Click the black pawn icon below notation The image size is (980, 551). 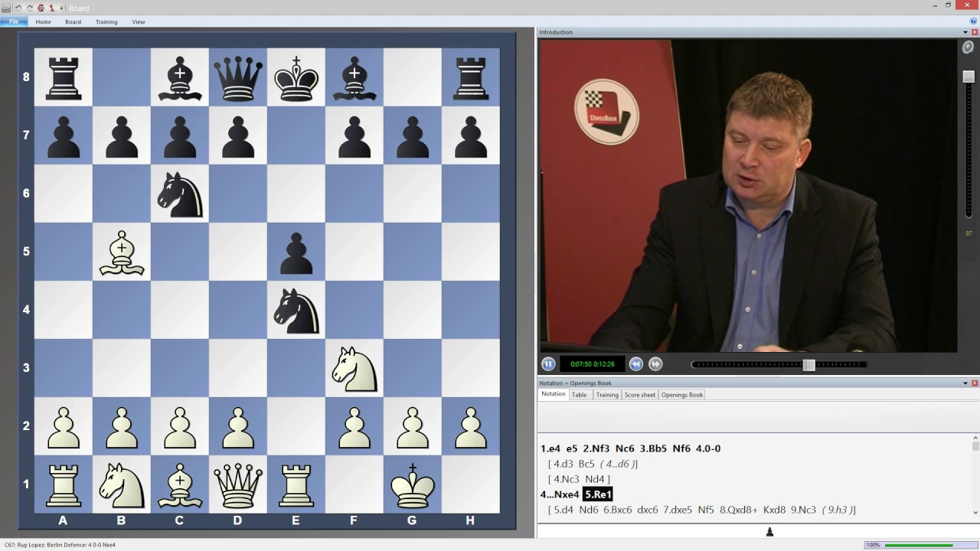click(x=769, y=532)
